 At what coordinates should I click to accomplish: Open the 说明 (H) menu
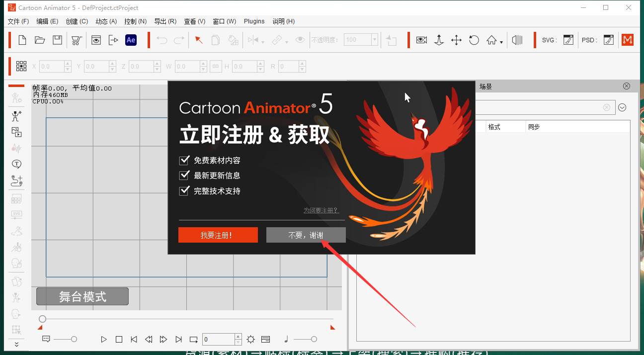click(284, 21)
